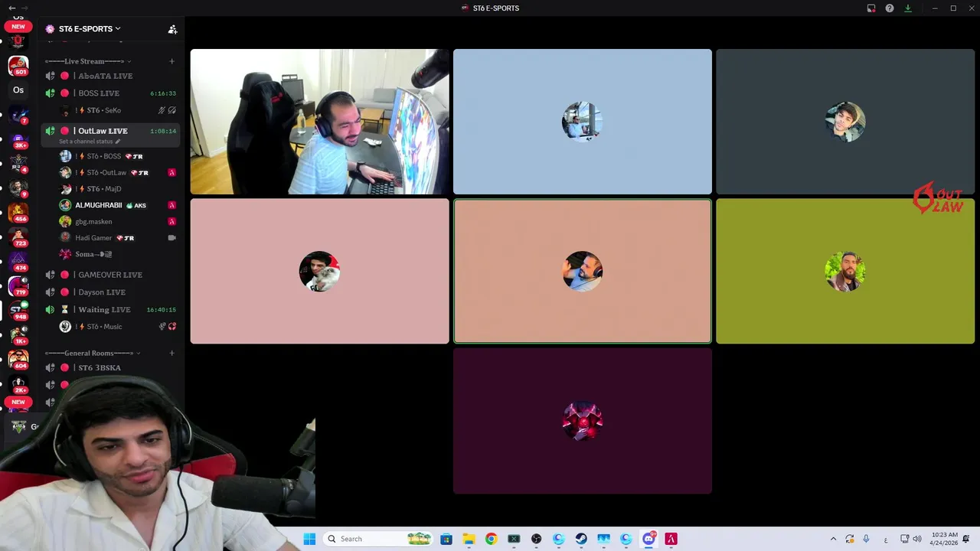
Task: Open ALMUGHRABII user in the voice list
Action: (119, 205)
